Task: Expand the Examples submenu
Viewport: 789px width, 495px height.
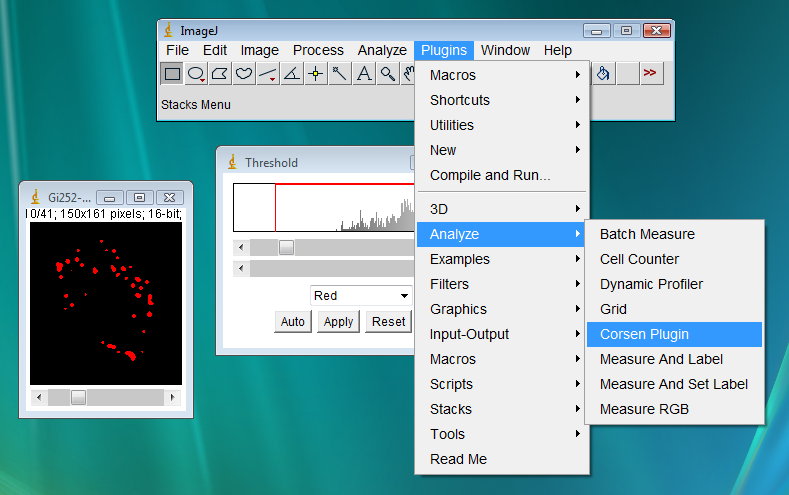Action: [502, 259]
